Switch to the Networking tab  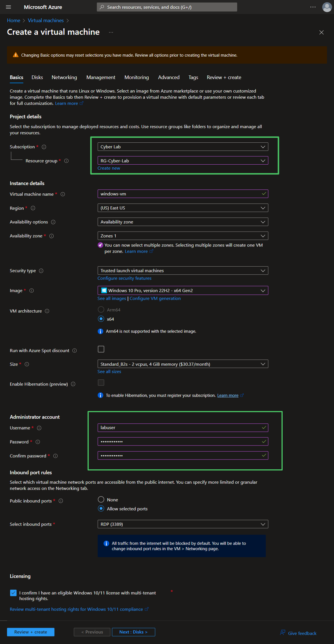point(64,78)
